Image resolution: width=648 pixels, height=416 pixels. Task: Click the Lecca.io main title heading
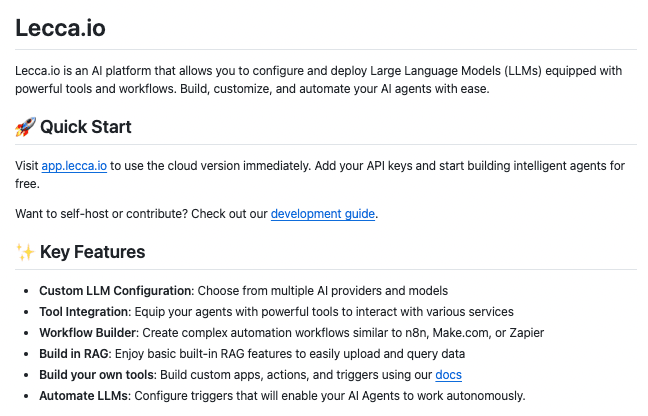(60, 28)
